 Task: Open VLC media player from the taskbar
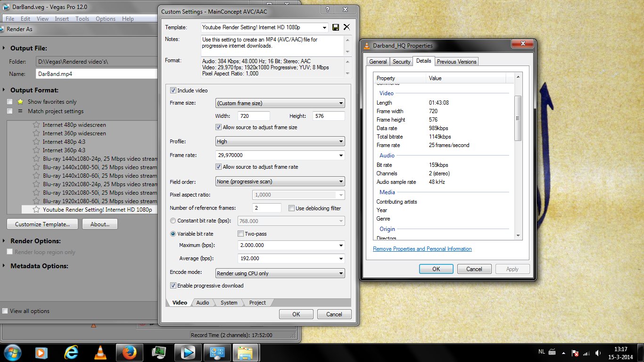(100, 352)
